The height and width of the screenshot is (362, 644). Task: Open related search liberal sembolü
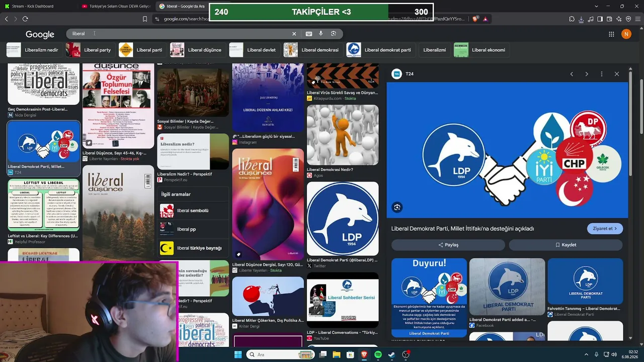[x=193, y=211]
